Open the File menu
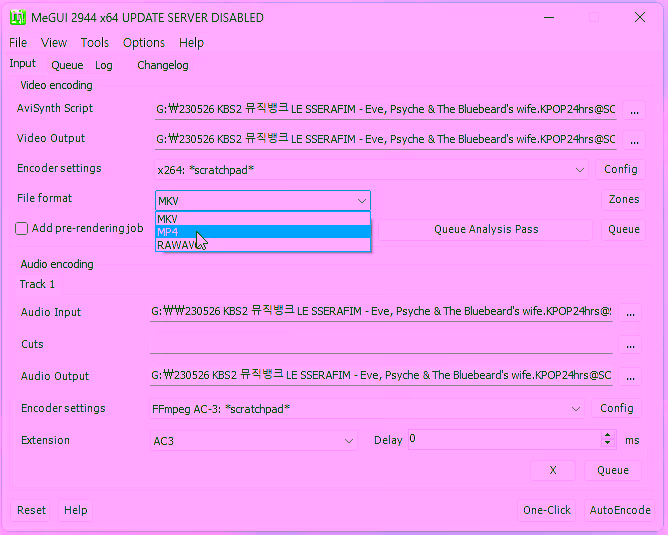The height and width of the screenshot is (535, 668). pyautogui.click(x=18, y=43)
